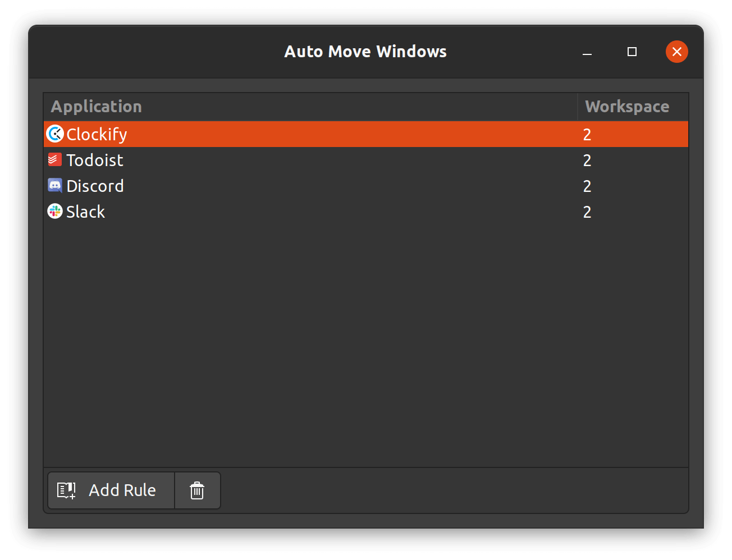Close the Auto Move Windows dialog

[677, 52]
